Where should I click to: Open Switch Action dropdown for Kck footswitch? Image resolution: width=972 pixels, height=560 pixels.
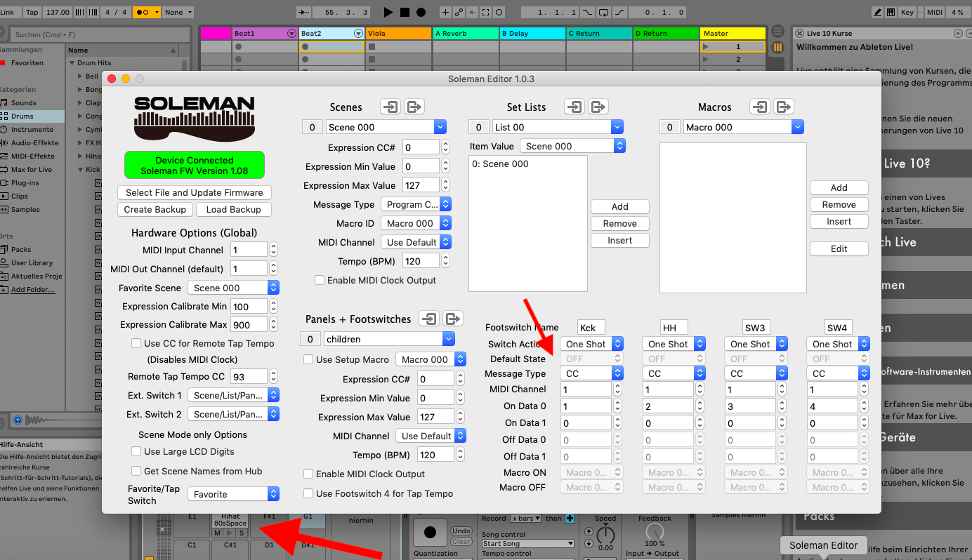click(592, 344)
